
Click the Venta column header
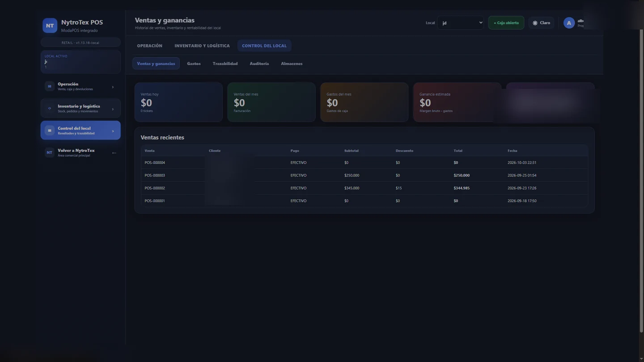pos(150,151)
